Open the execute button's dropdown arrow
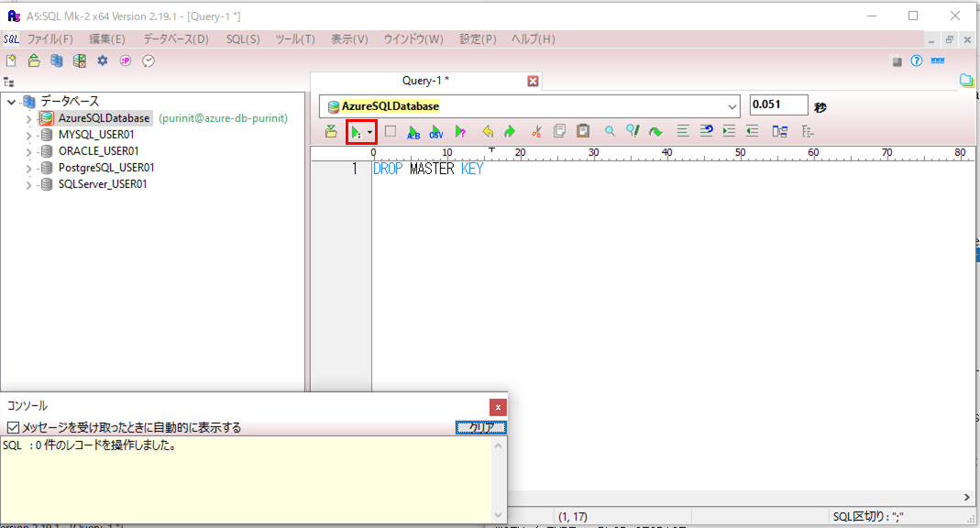The image size is (980, 528). (x=370, y=132)
